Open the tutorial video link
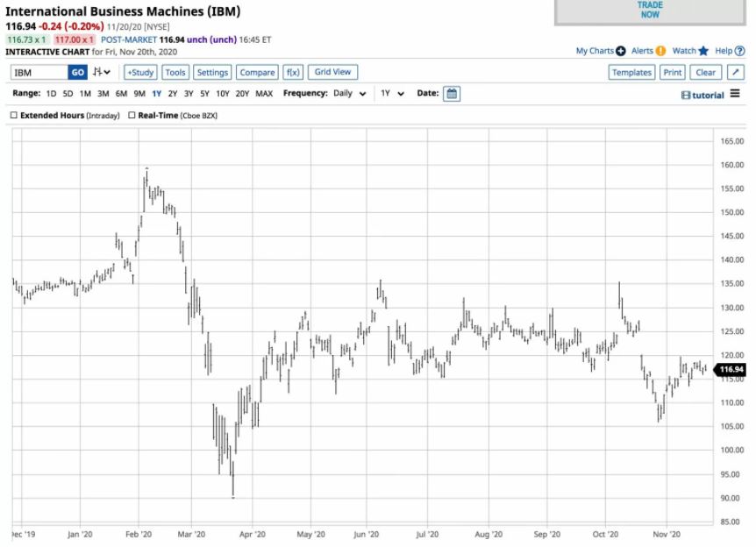 (x=703, y=95)
